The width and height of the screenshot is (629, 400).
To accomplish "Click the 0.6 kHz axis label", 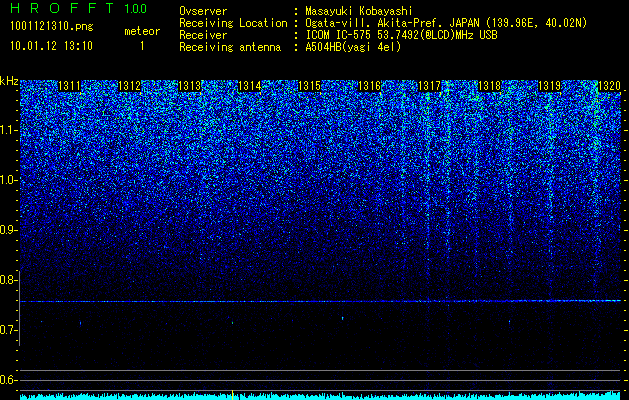I will coord(9,380).
